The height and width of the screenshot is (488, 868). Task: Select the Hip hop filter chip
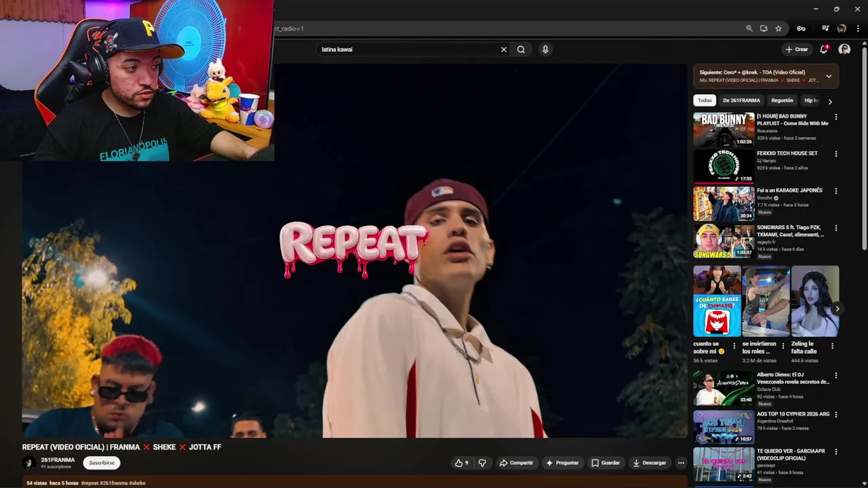point(811,100)
